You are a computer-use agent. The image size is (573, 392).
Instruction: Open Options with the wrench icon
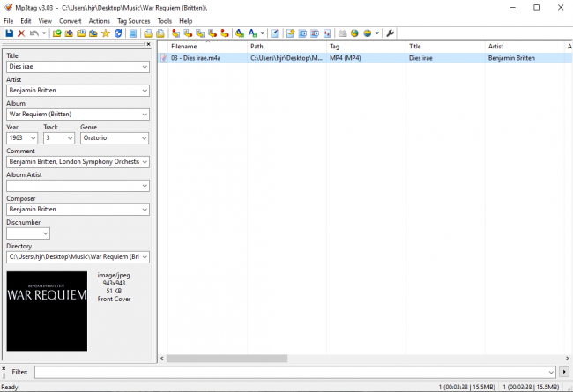pyautogui.click(x=391, y=33)
